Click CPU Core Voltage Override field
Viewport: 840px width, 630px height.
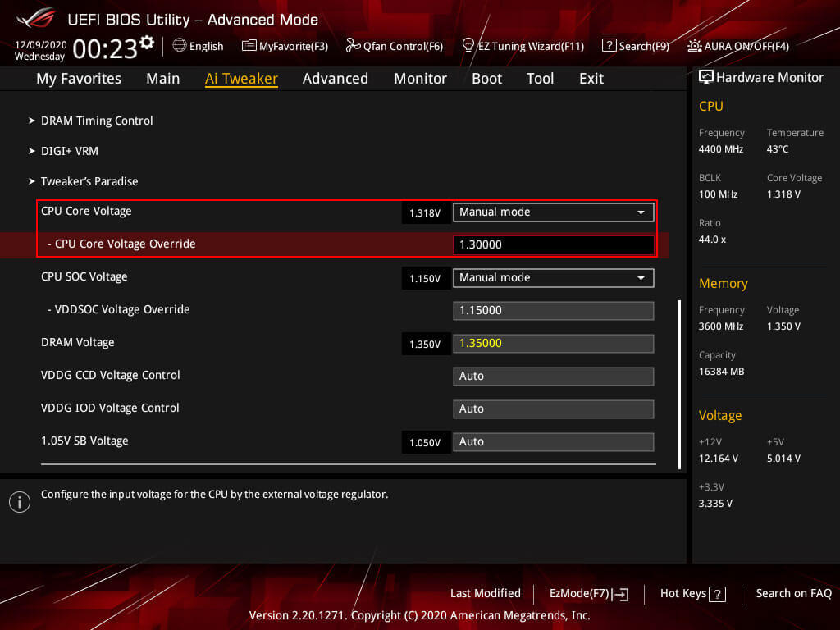tap(554, 244)
